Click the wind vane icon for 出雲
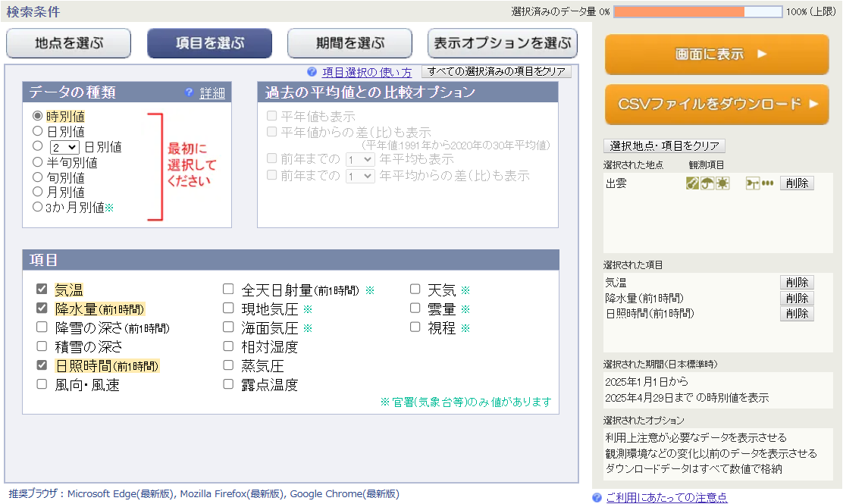This screenshot has height=504, width=843. tap(753, 183)
